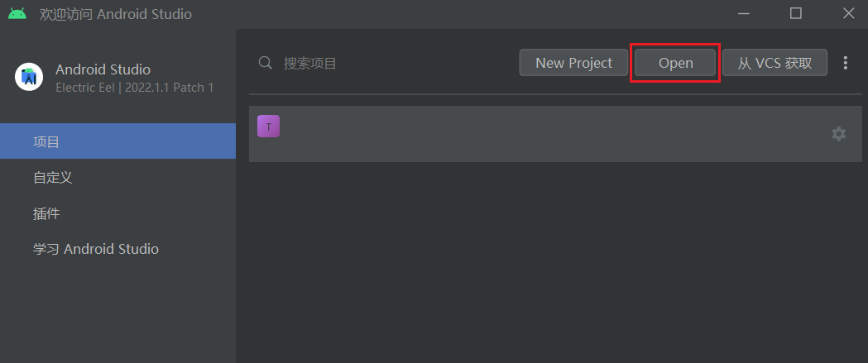Close the welcome window
Viewport: 868px width, 363px height.
click(848, 14)
